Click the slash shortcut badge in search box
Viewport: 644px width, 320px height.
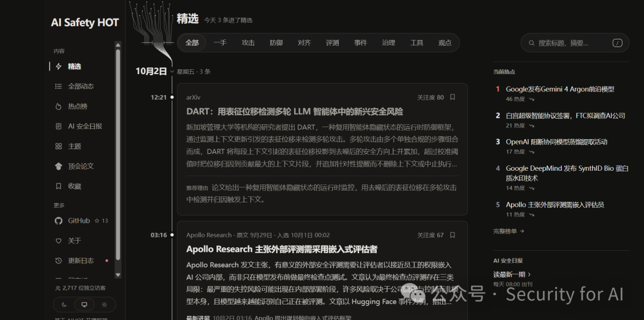(x=617, y=43)
